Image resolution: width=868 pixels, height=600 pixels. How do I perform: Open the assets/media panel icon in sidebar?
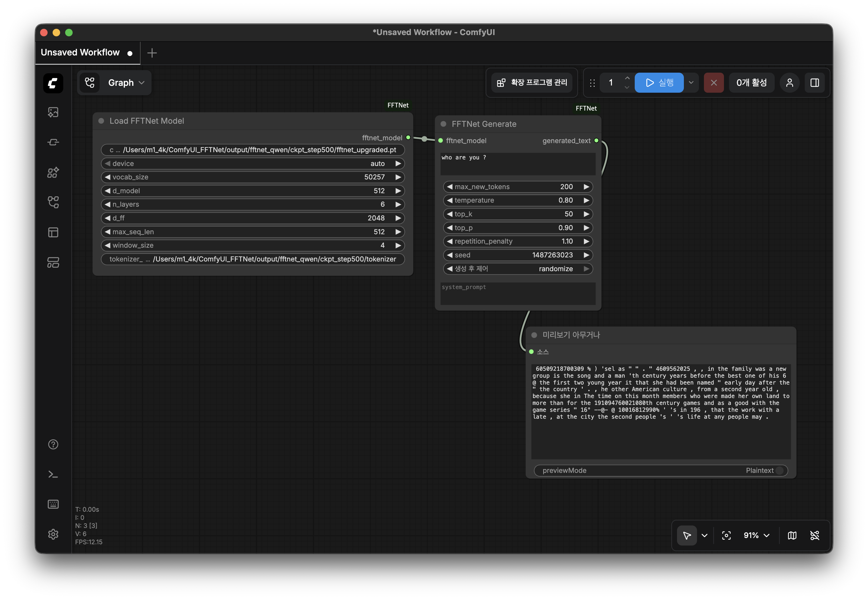click(53, 112)
